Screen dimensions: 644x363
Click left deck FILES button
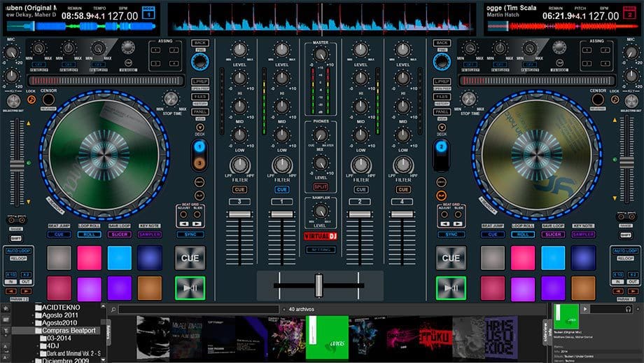pyautogui.click(x=200, y=97)
